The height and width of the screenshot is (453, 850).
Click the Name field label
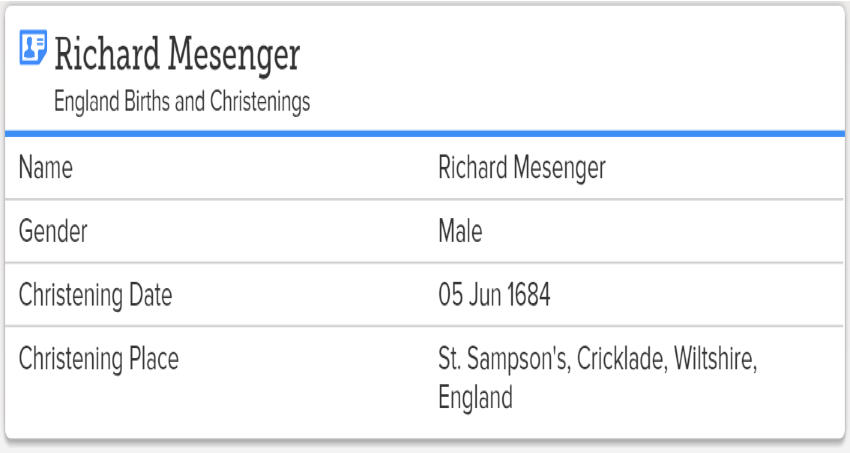coord(46,167)
